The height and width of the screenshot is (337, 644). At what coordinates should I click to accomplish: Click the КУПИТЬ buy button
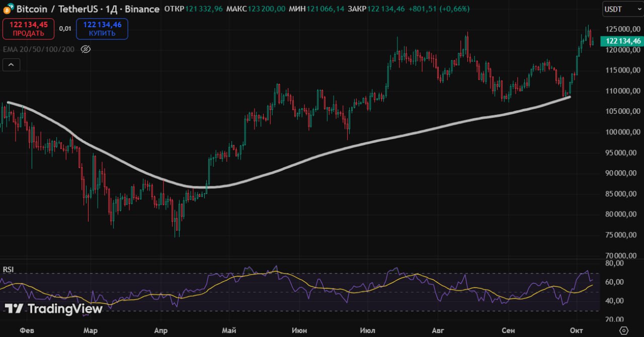click(102, 29)
